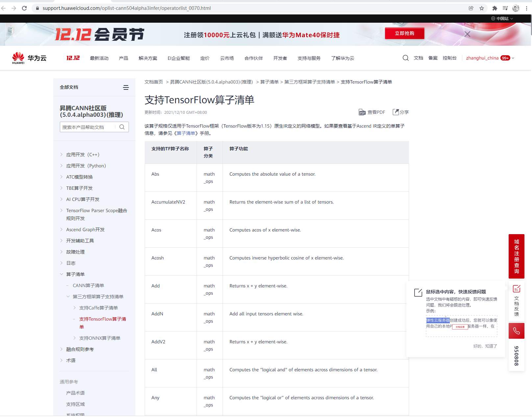
Task: Expand 支持Caffe算子清单 tree item
Action: pos(75,308)
